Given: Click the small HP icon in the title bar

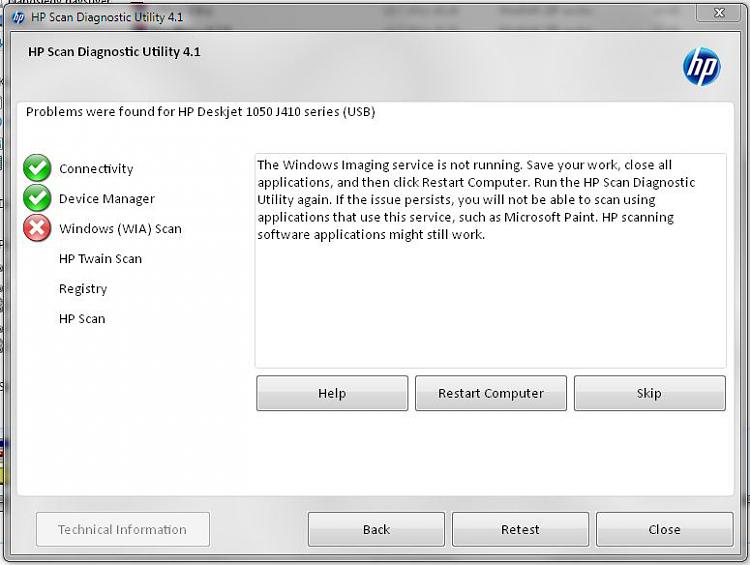Looking at the screenshot, I should (18, 18).
